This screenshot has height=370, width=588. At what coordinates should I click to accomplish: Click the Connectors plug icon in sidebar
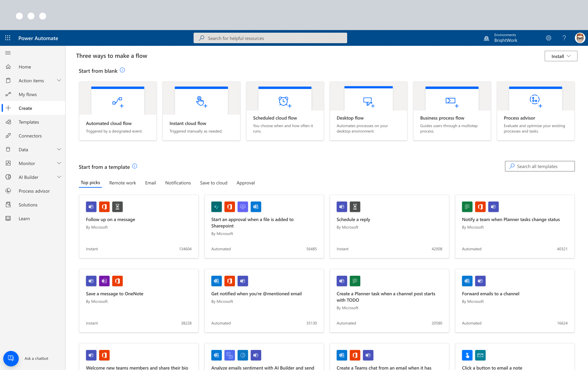[x=8, y=136]
